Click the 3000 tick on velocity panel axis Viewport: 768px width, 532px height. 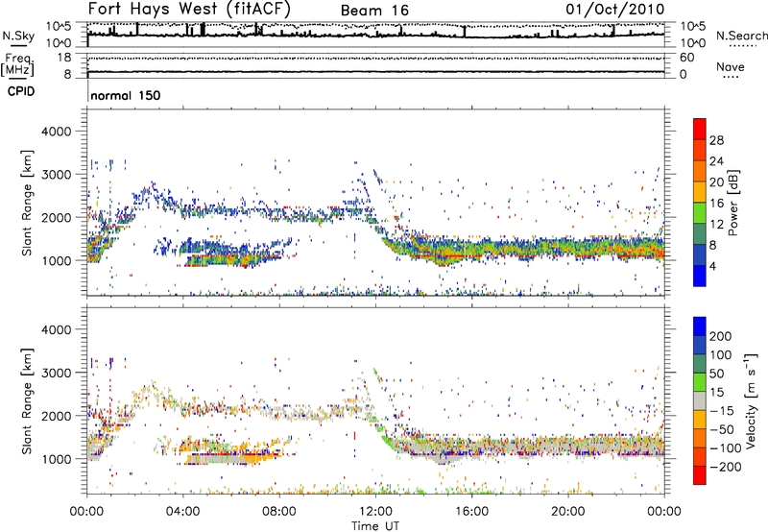pyautogui.click(x=57, y=373)
